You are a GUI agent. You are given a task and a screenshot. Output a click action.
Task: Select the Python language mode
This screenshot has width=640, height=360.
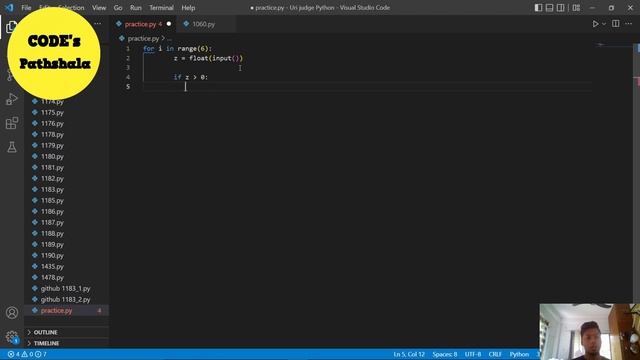(519, 354)
